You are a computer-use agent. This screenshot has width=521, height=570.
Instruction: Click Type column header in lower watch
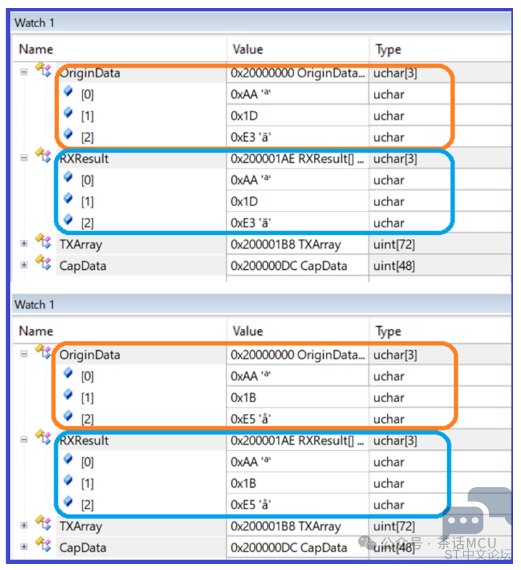pos(388,331)
